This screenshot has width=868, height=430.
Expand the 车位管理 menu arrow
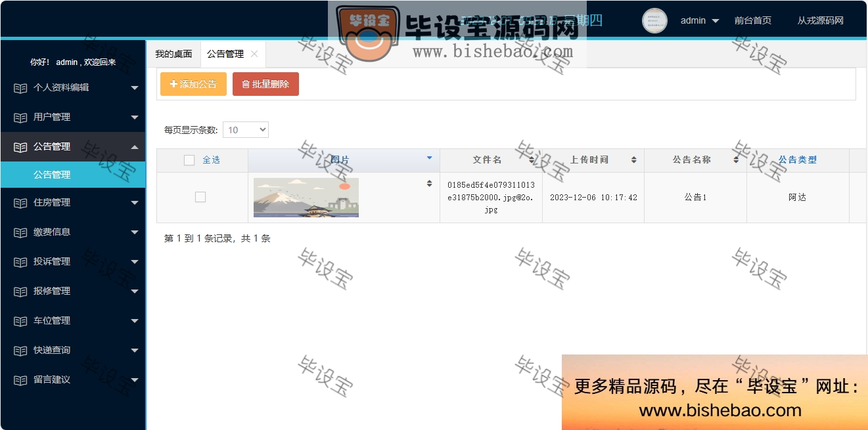pyautogui.click(x=135, y=321)
